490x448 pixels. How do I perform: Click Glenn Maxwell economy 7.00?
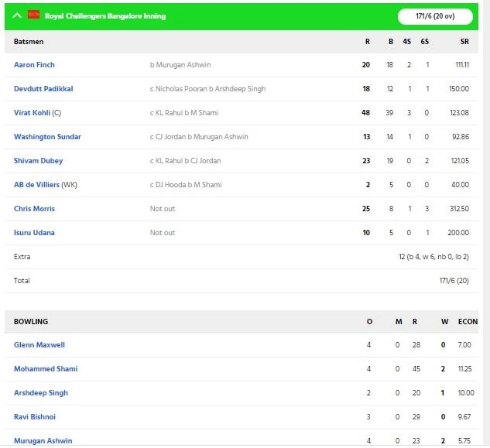click(464, 345)
